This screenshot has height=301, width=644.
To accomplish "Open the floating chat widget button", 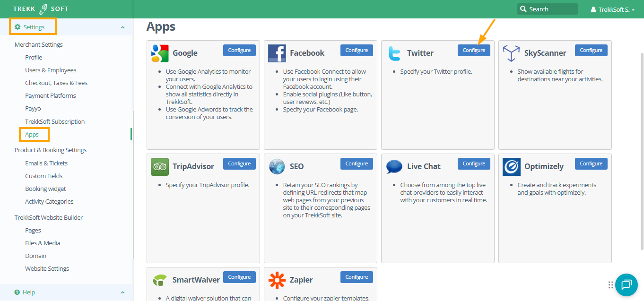I will coord(627,284).
